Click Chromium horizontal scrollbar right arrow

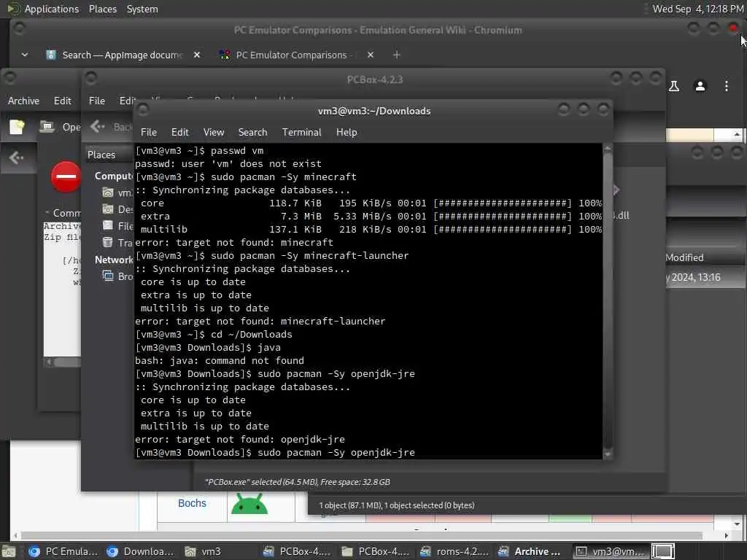click(726, 535)
